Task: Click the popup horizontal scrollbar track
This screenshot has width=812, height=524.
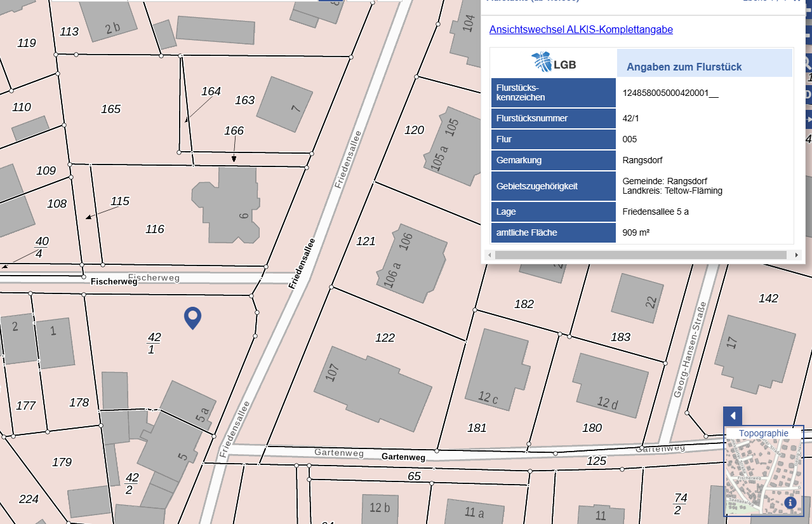Action: pyautogui.click(x=641, y=255)
